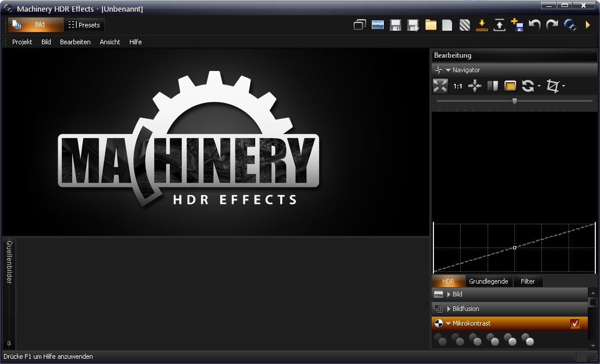Open the Bild menu in menu bar
This screenshot has height=364, width=600.
(x=46, y=42)
